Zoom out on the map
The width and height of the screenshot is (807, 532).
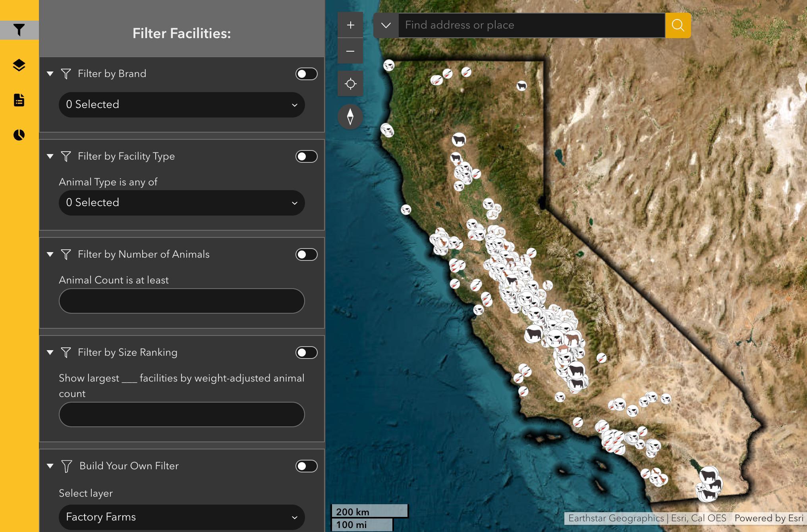pyautogui.click(x=350, y=51)
